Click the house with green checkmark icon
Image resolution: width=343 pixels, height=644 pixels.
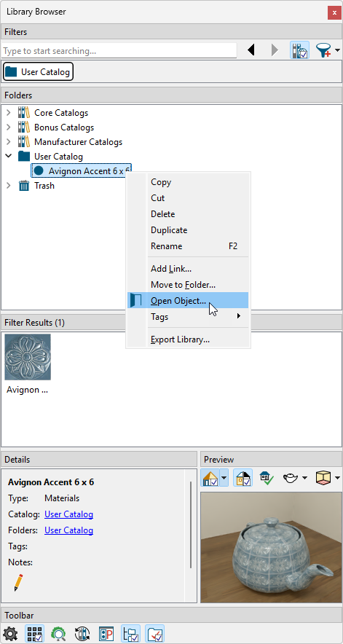[x=267, y=478]
